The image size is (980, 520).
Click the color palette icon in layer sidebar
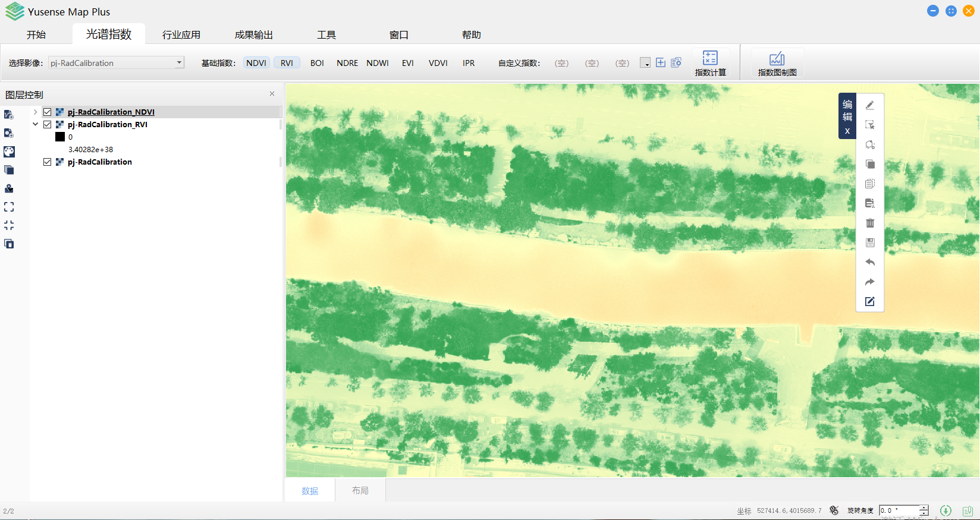coord(9,152)
